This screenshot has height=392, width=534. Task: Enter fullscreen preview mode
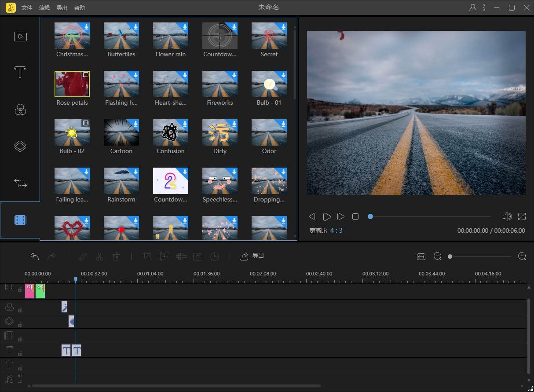pos(522,216)
